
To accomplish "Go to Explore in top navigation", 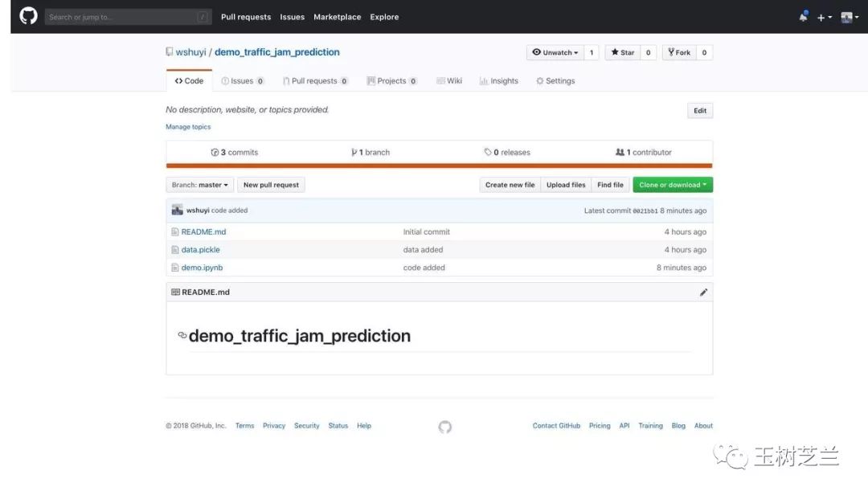I will (x=384, y=17).
